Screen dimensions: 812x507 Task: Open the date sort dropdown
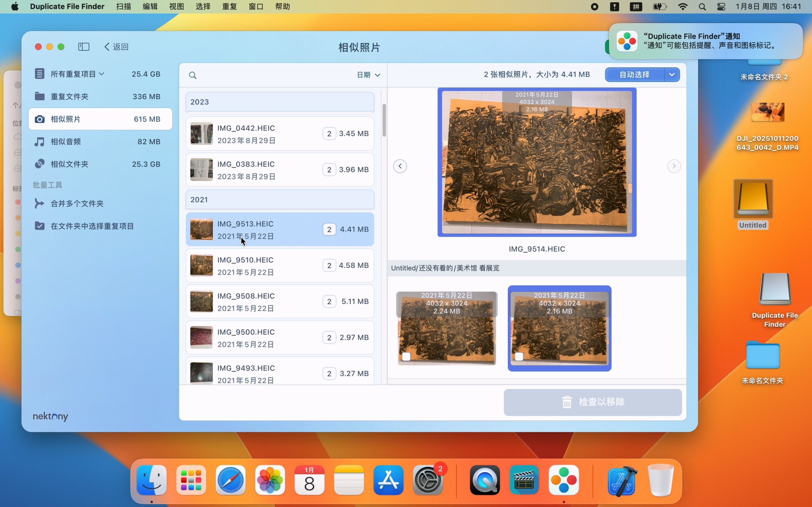[x=368, y=75]
